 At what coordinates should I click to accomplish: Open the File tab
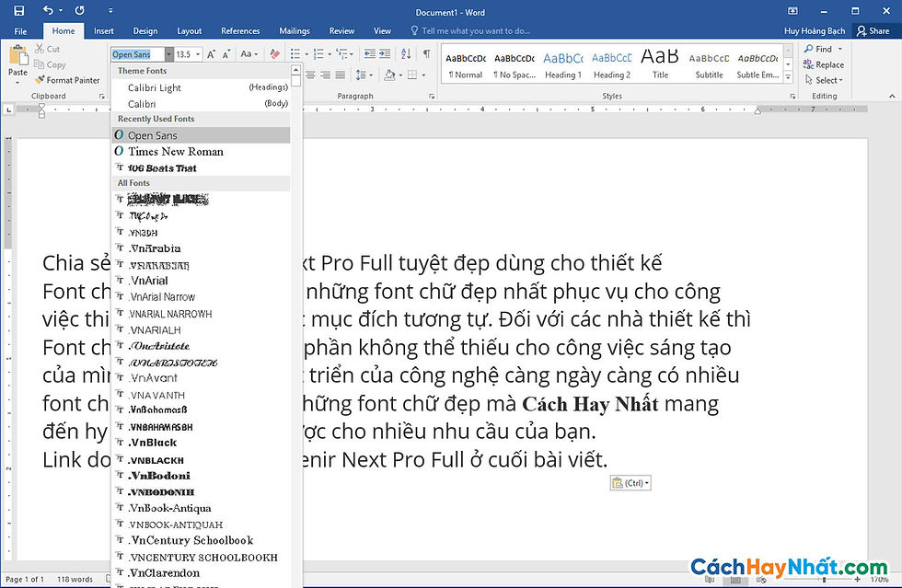(20, 31)
